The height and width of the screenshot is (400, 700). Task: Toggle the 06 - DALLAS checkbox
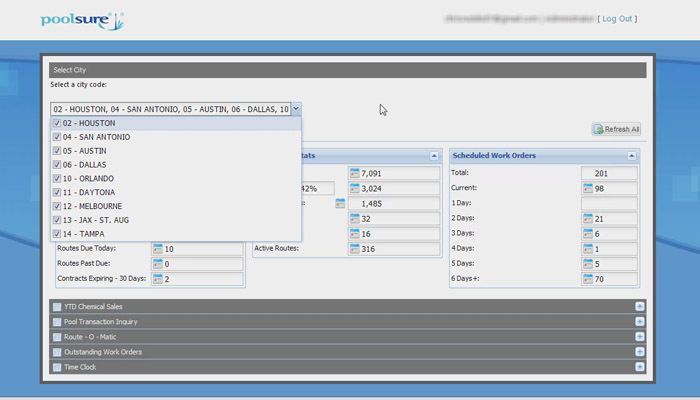pos(57,164)
